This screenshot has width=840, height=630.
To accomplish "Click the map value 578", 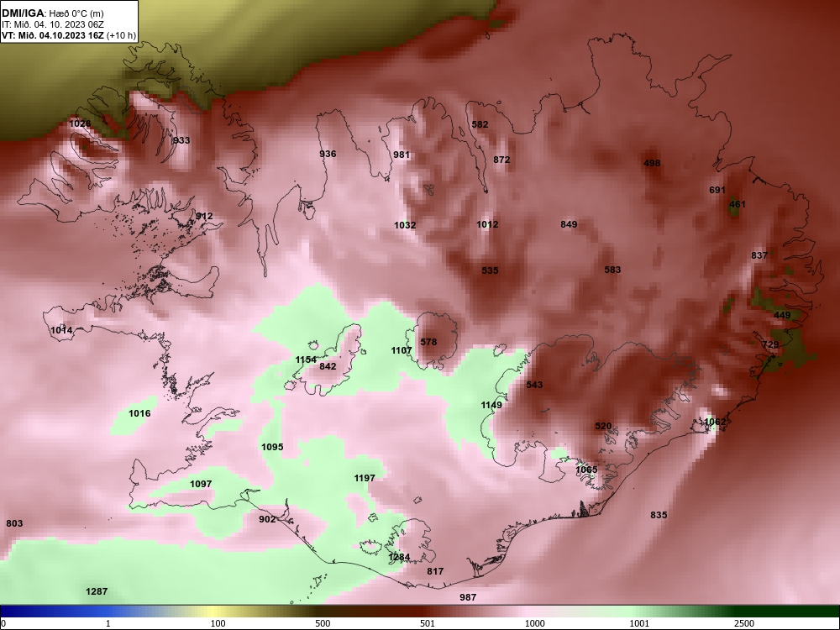I will point(428,342).
